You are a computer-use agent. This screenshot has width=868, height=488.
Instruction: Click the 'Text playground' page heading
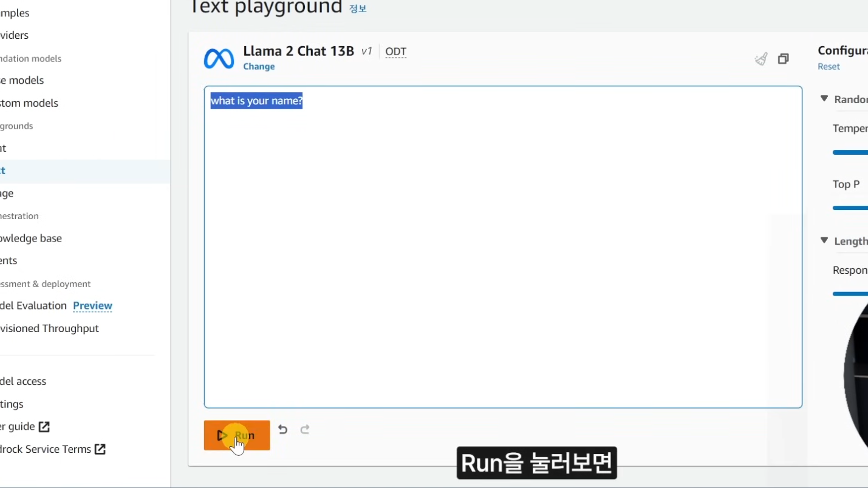pyautogui.click(x=266, y=7)
